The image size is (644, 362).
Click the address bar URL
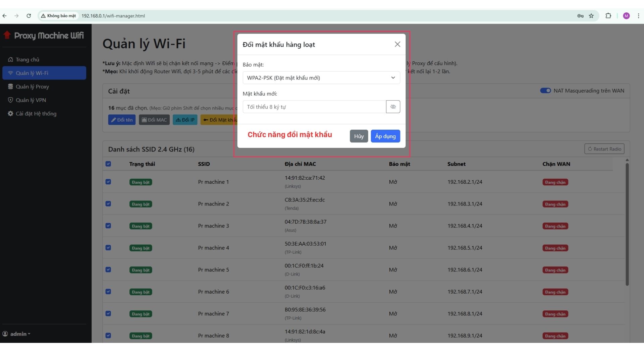click(113, 16)
